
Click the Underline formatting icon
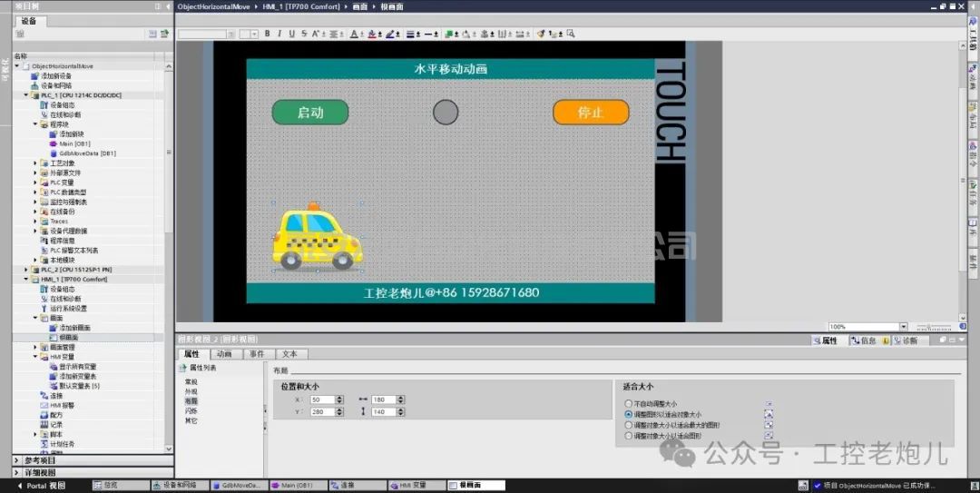point(291,34)
